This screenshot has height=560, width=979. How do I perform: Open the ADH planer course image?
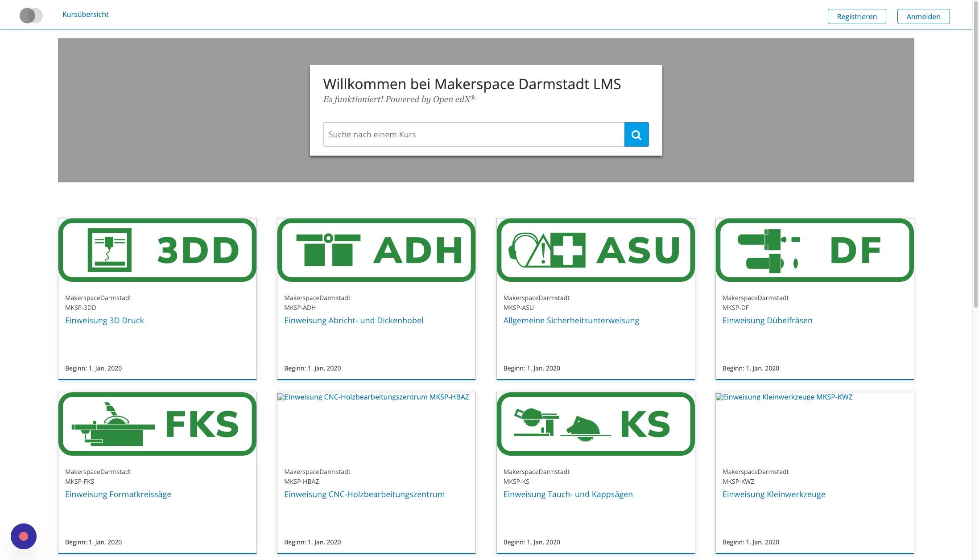(x=376, y=250)
